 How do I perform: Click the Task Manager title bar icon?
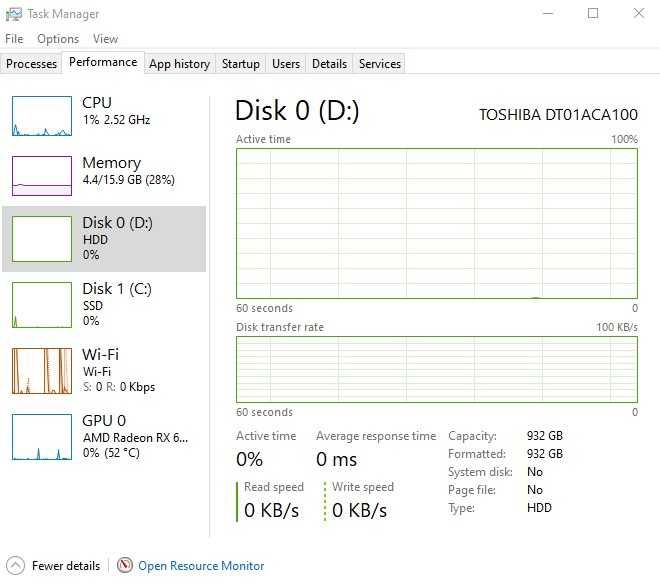click(x=14, y=14)
